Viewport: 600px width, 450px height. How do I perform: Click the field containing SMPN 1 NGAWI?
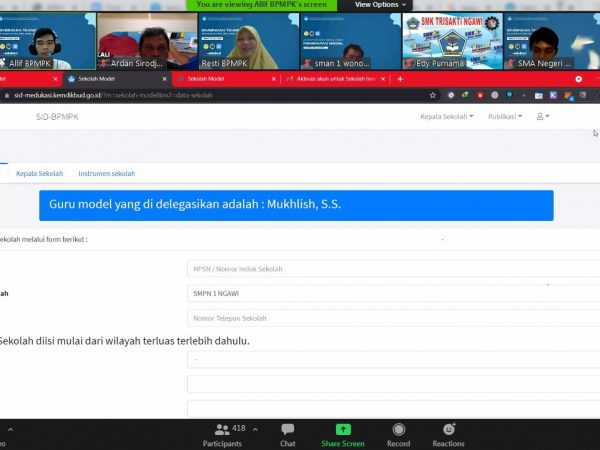point(393,293)
